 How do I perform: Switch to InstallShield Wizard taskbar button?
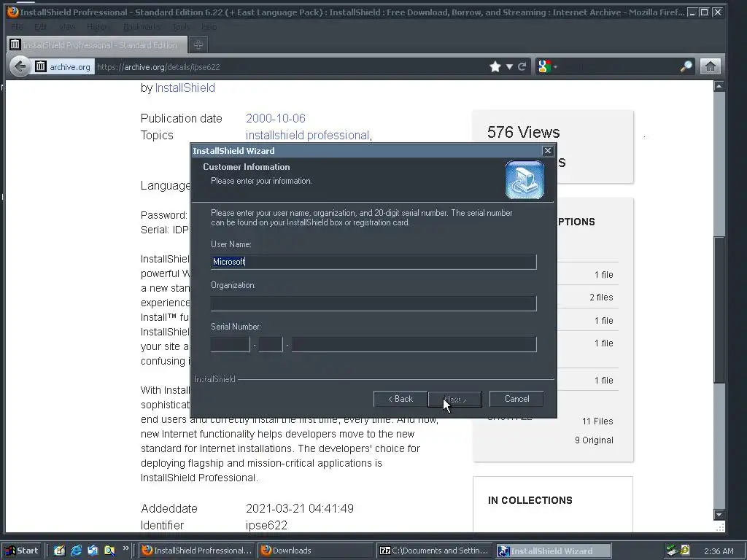click(x=553, y=551)
